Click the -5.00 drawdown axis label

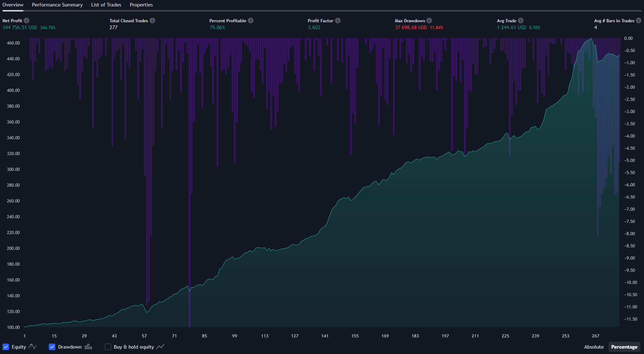pos(629,160)
